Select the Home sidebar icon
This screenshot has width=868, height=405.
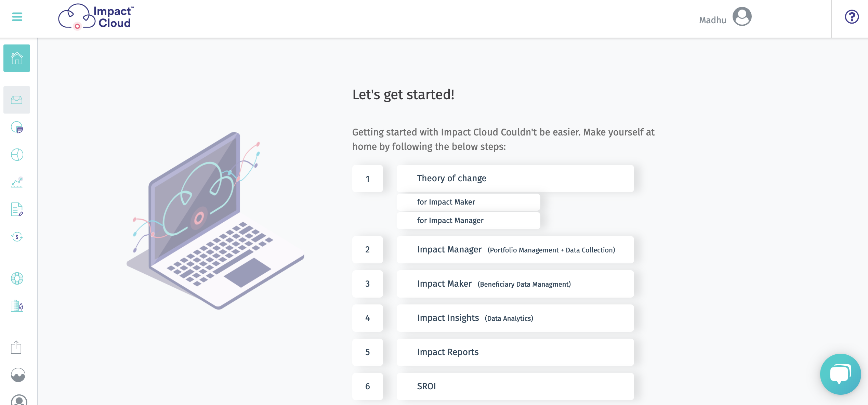17,58
